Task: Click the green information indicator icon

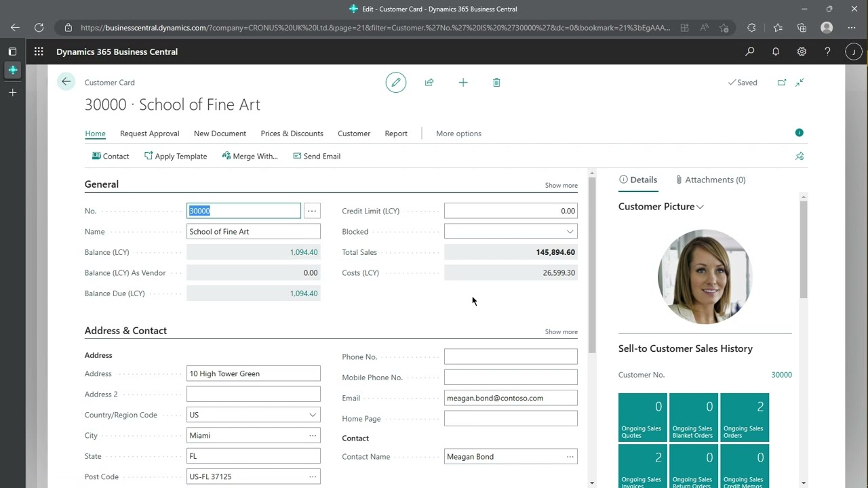Action: [799, 133]
